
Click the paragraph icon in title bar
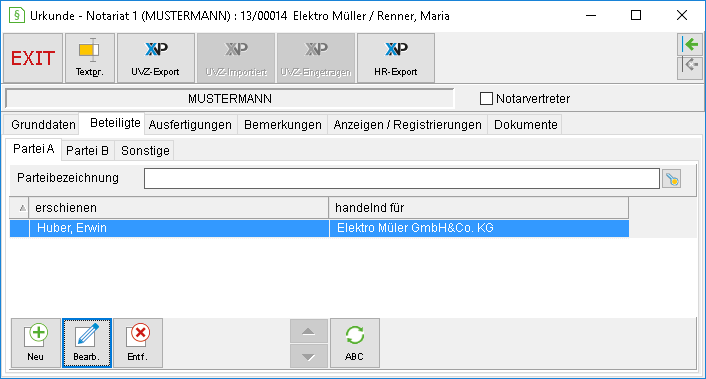(17, 15)
